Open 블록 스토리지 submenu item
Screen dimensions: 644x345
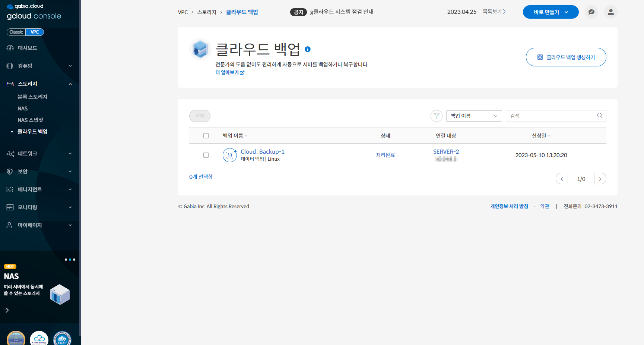pos(32,97)
